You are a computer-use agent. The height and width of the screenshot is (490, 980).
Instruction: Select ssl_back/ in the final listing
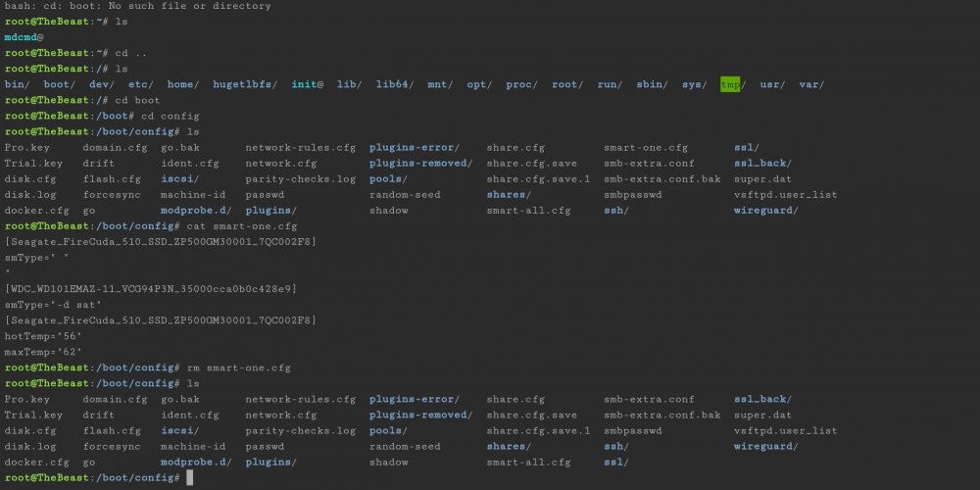click(x=763, y=399)
